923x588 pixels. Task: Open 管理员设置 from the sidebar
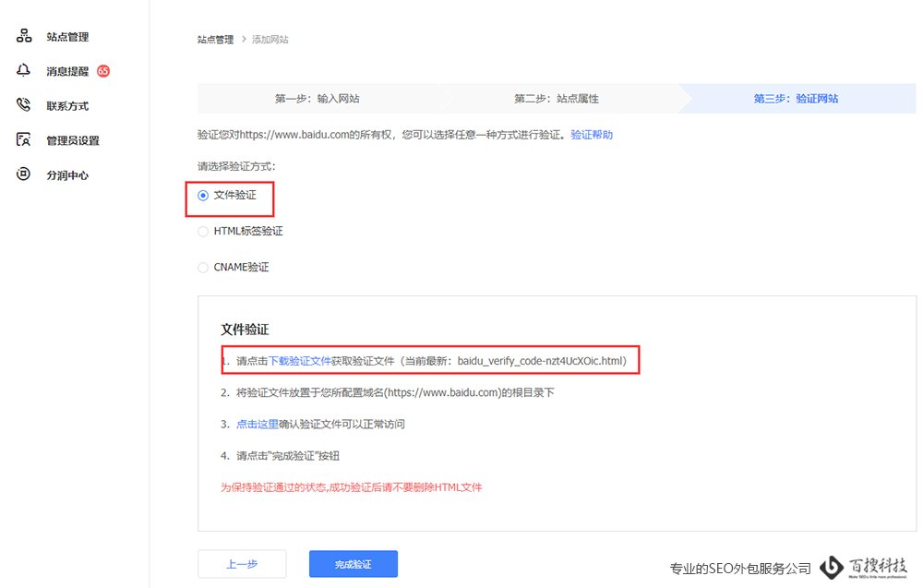pos(24,139)
